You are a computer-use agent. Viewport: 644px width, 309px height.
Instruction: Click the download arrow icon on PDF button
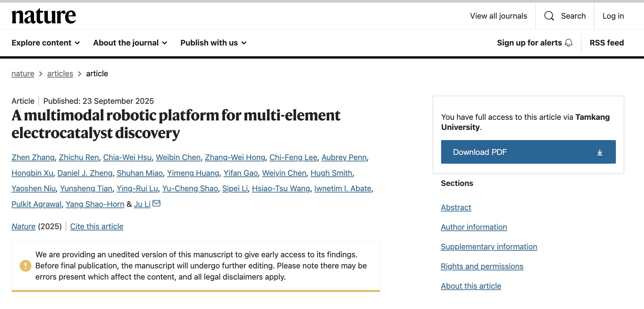click(599, 152)
